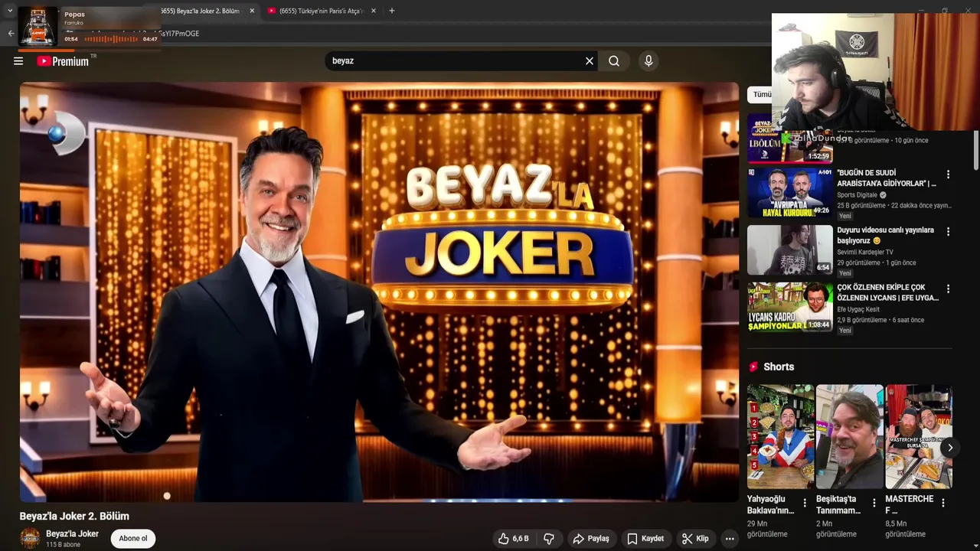This screenshot has height=551, width=980.
Task: Clear the search box with the X icon
Action: point(590,61)
